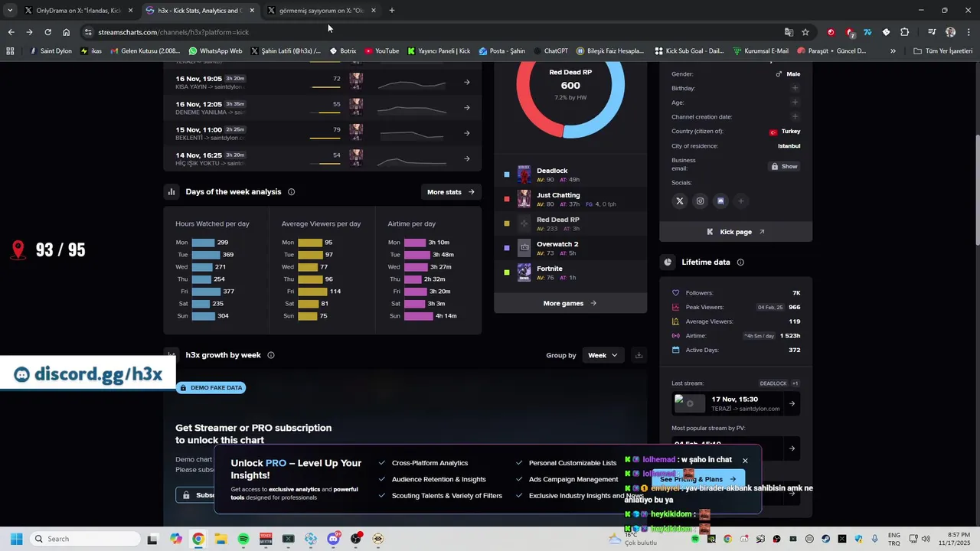
Task: Open the 15 Nov 11:00 stream arrow
Action: pos(466,133)
